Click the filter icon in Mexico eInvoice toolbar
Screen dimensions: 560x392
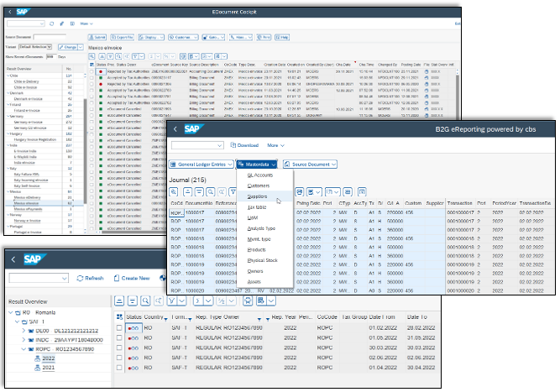[135, 56]
